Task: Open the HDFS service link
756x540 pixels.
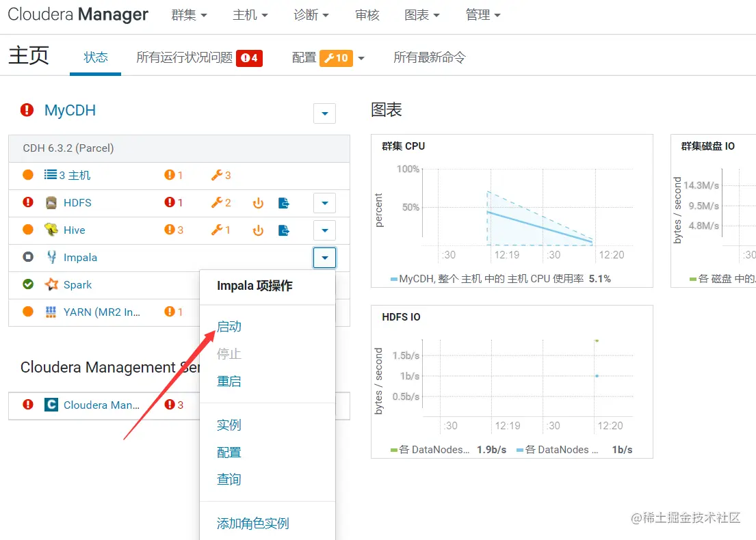Action: click(x=77, y=203)
